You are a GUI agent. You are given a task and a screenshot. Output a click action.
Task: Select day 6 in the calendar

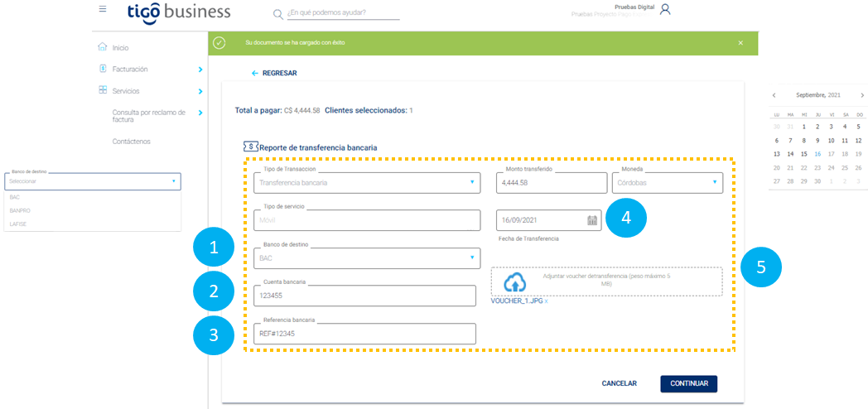[x=777, y=141]
